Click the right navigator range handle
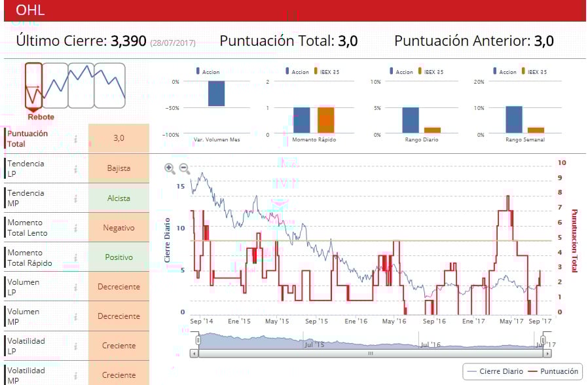Image resolution: width=588 pixels, height=385 pixels. (x=543, y=340)
